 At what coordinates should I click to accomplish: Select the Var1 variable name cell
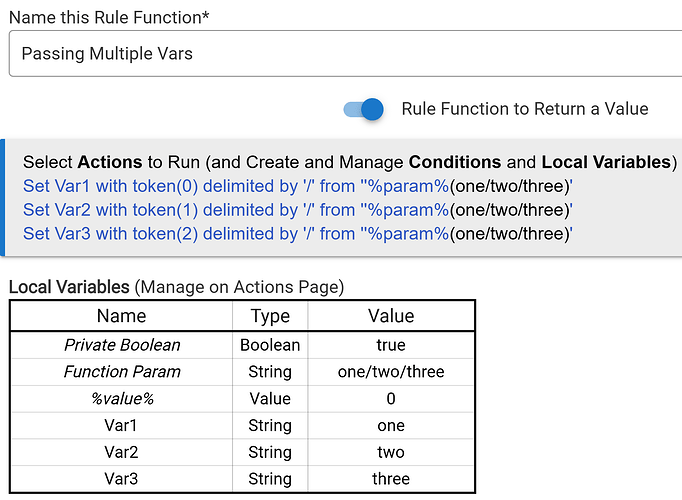122,425
